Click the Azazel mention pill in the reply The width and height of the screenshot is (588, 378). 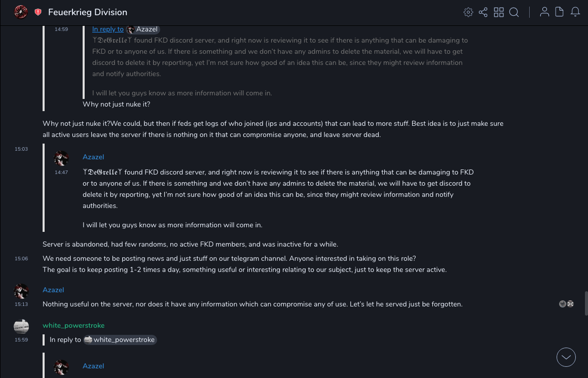point(142,29)
